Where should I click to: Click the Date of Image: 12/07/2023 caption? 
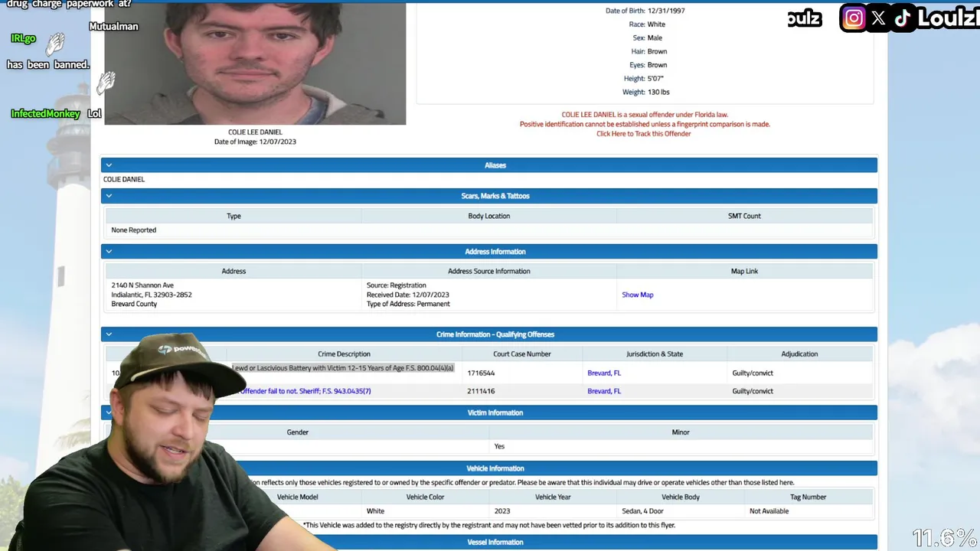[x=255, y=142]
